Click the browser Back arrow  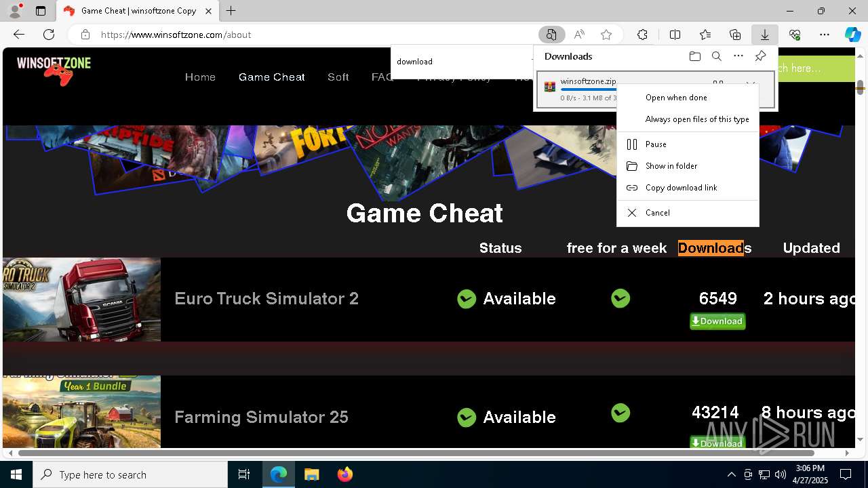coord(19,35)
